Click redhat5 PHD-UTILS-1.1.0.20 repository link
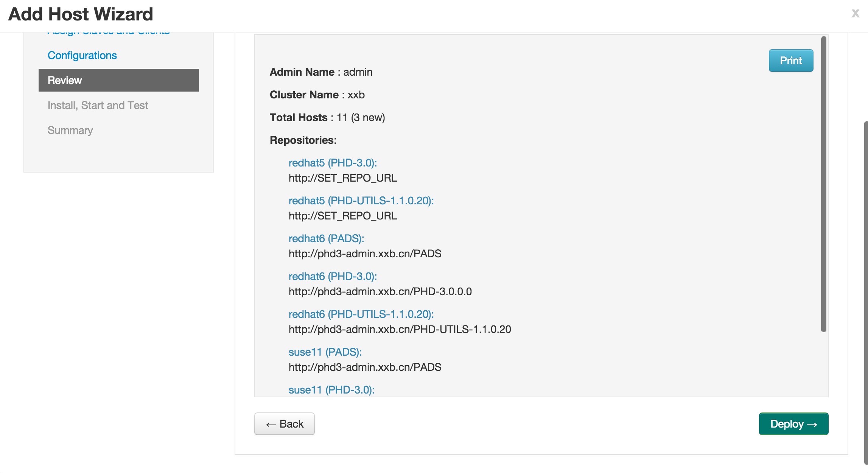 (x=360, y=200)
